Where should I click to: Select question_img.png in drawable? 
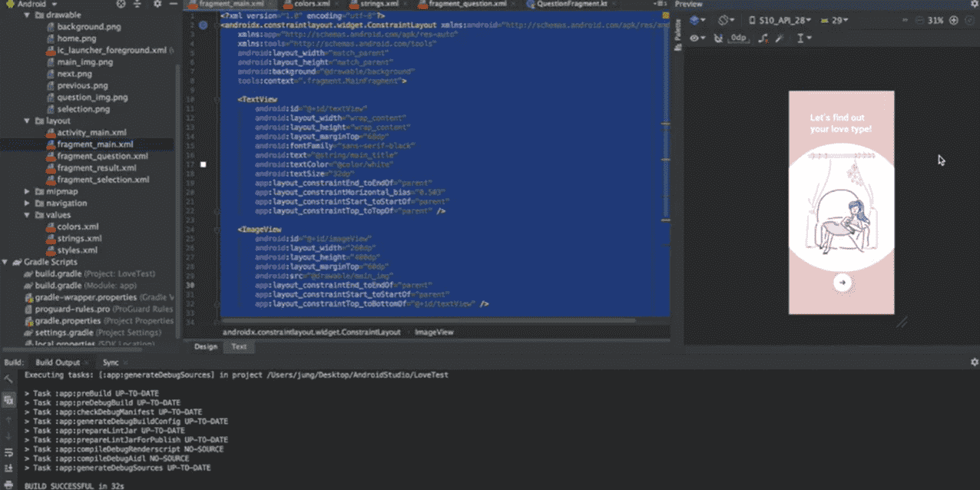(86, 98)
